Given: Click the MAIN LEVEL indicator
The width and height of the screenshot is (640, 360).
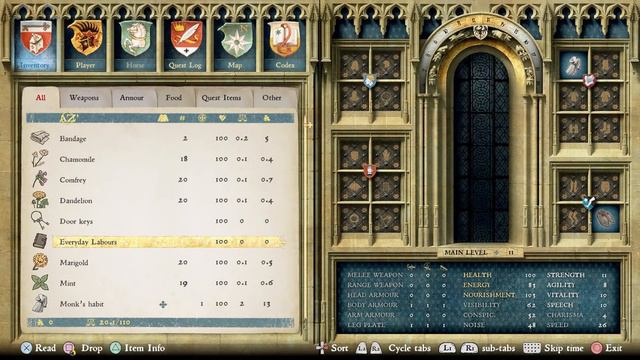Looking at the screenshot, I should pos(480,252).
